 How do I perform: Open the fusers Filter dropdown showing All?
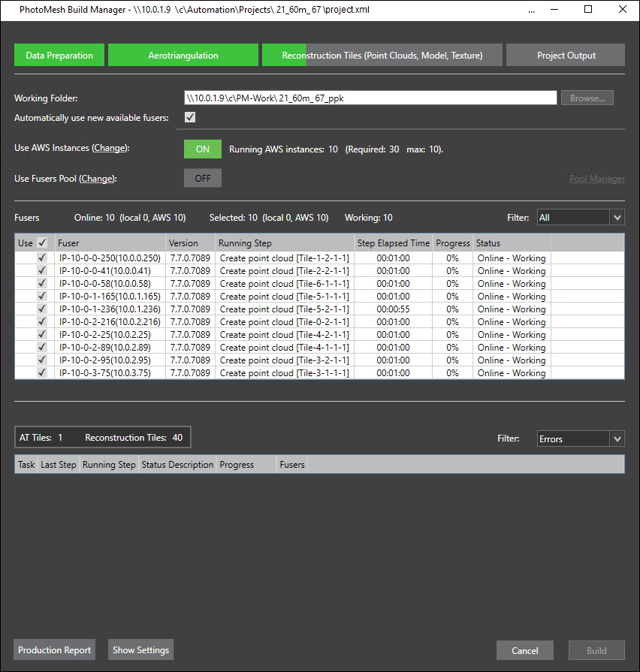coord(581,218)
